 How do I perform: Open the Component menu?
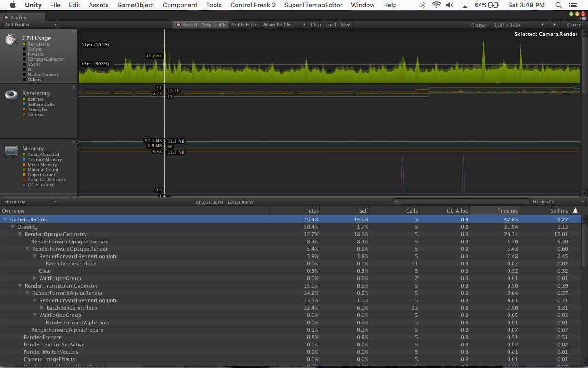[x=180, y=5]
